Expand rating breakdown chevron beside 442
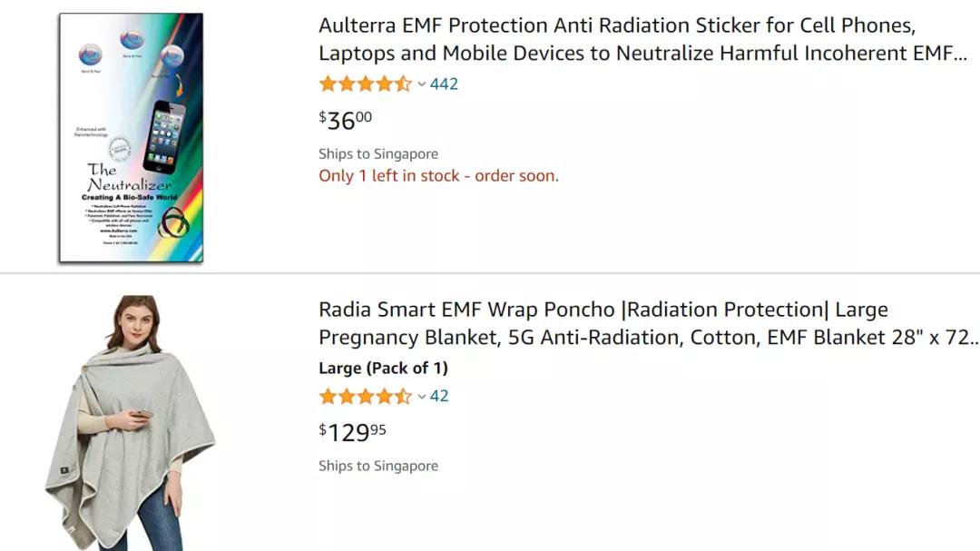980x551 pixels. tap(422, 84)
